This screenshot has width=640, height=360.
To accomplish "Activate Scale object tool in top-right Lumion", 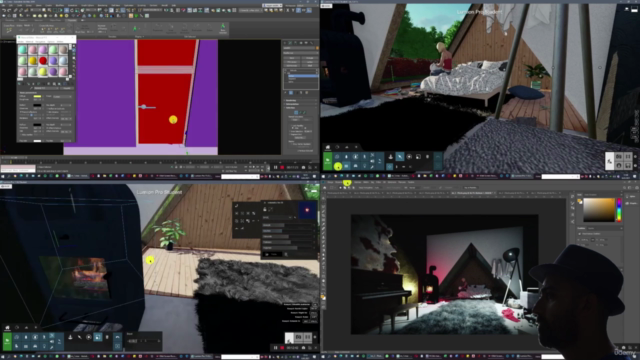I will click(418, 157).
